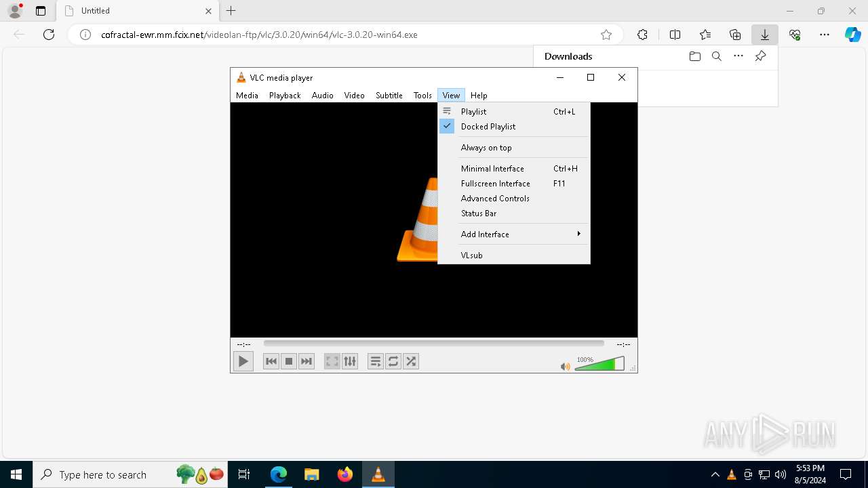The width and height of the screenshot is (868, 488).
Task: Open Edge browser essentials icon
Action: tap(795, 35)
